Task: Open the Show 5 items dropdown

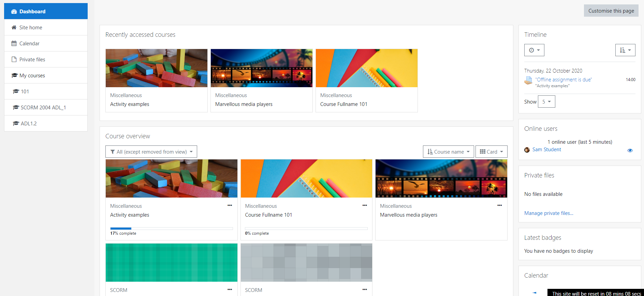Action: pyautogui.click(x=546, y=102)
